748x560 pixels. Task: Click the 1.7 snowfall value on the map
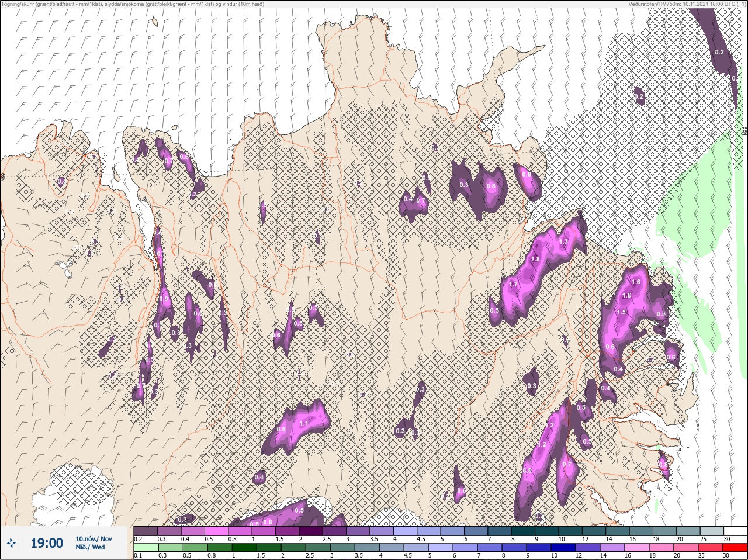(514, 285)
